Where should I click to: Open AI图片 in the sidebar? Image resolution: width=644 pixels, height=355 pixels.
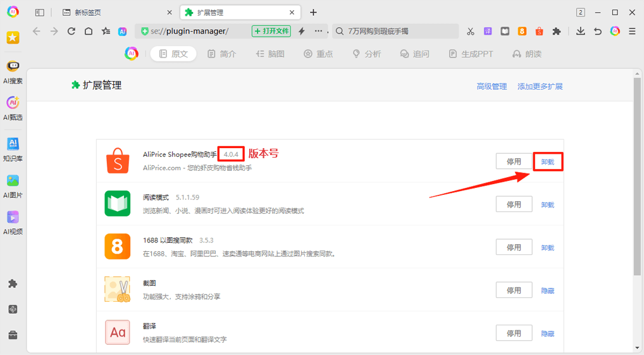13,186
